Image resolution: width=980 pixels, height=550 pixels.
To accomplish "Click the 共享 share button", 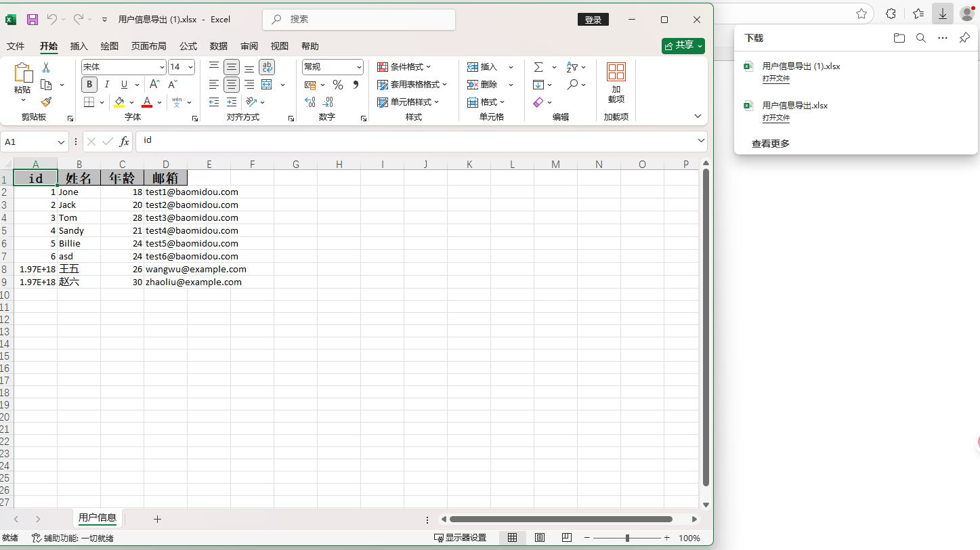I will click(683, 45).
